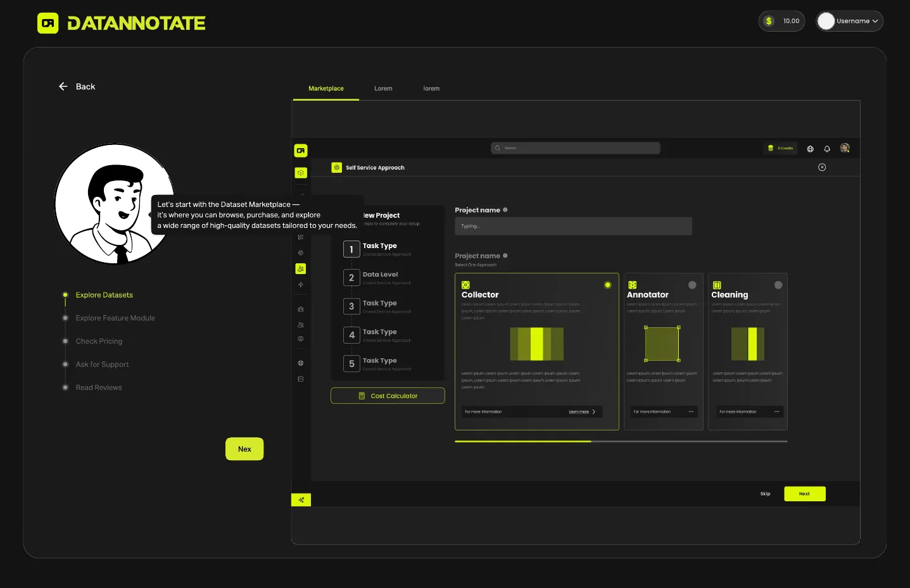Select Read Reviews tour step
This screenshot has height=588, width=910.
click(99, 387)
